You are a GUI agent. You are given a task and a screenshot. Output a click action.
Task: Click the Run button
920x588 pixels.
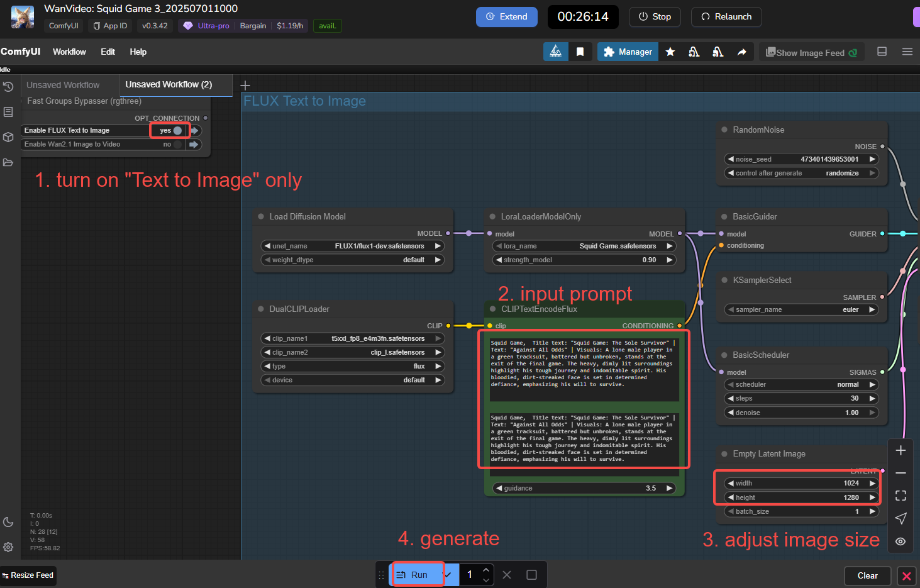point(416,575)
